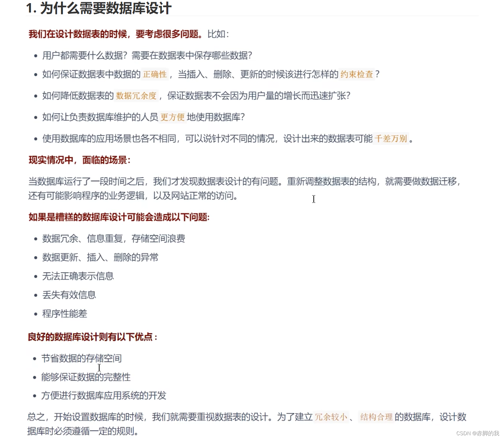Click the bullet 能够保证数据的完整性
504x439 pixels.
click(86, 377)
